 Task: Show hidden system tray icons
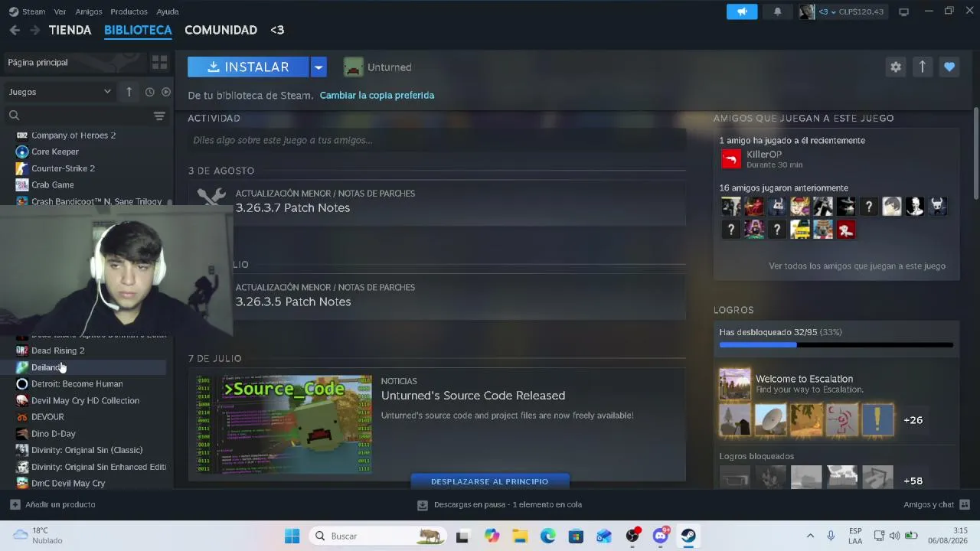point(810,536)
